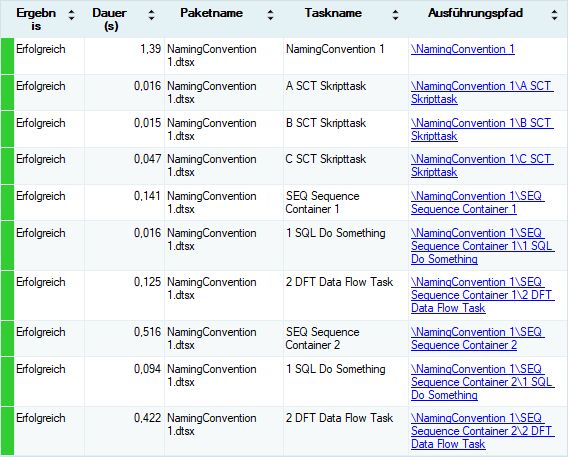Click the Dauer (s) column header text

[x=109, y=19]
